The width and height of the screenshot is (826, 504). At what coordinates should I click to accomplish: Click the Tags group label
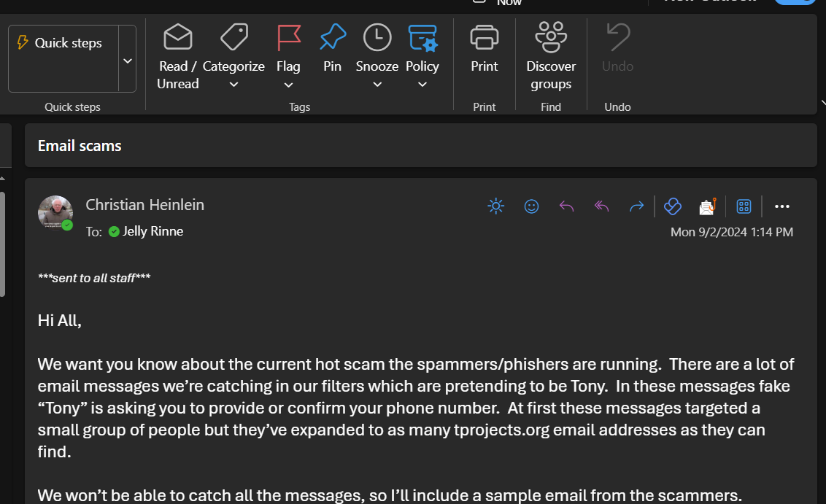coord(299,107)
